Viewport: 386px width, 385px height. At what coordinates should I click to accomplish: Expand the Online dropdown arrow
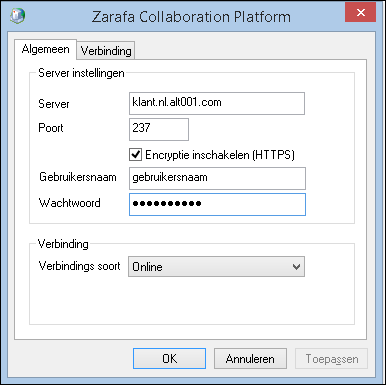click(296, 267)
